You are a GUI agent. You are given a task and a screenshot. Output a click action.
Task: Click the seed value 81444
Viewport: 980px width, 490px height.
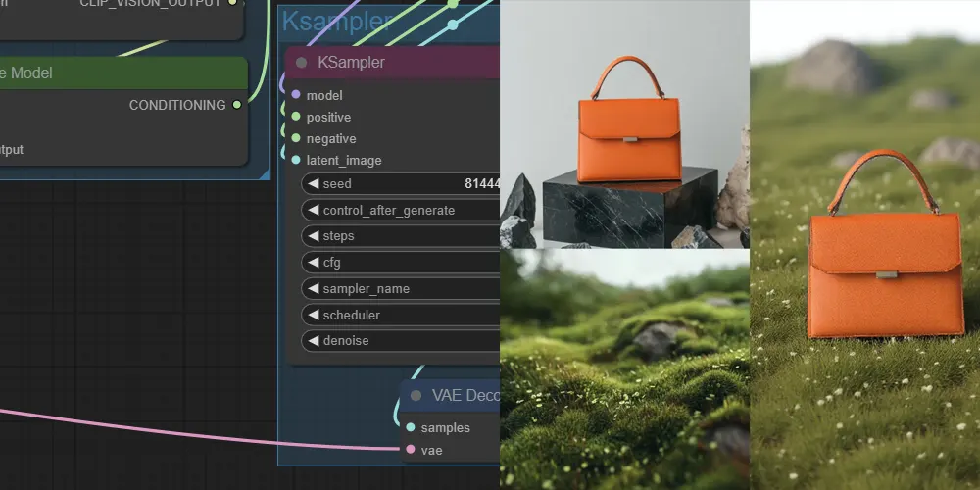click(x=482, y=184)
